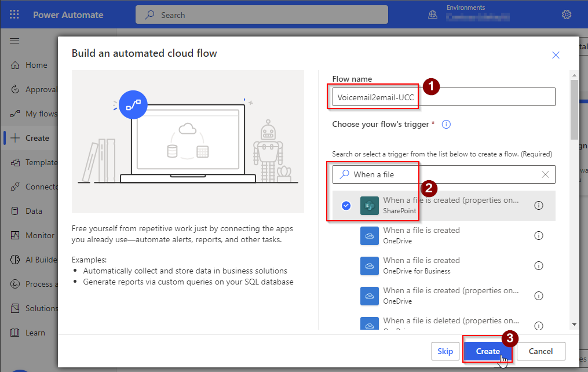The width and height of the screenshot is (588, 372).
Task: Click the Templates icon in sidebar
Action: coord(15,162)
